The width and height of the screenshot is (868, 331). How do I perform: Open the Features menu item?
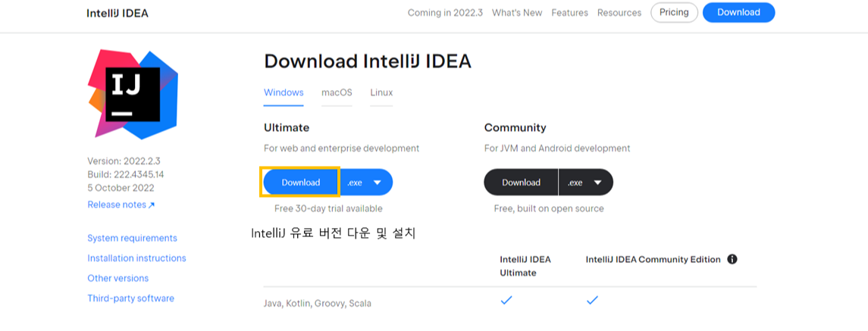569,13
